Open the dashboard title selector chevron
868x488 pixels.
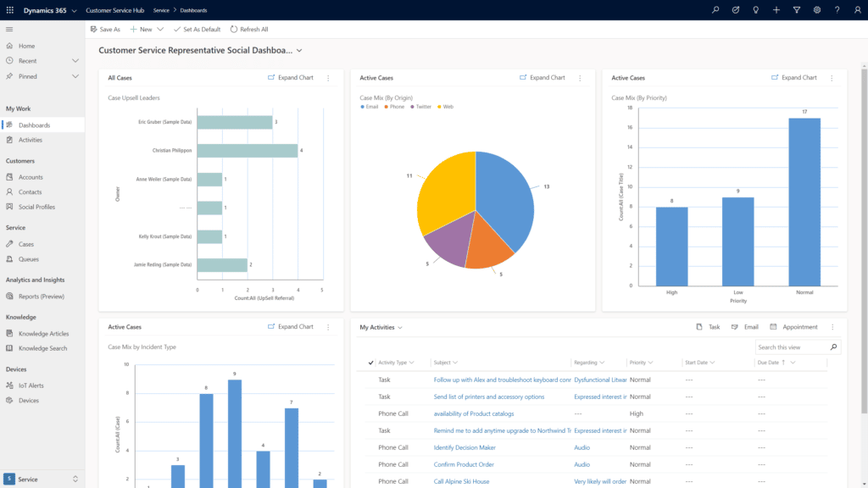point(299,50)
